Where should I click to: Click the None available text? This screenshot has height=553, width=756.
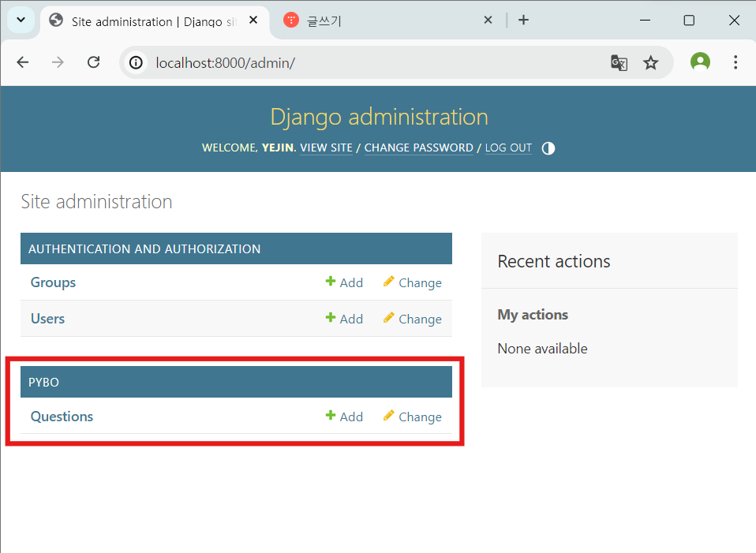tap(542, 349)
